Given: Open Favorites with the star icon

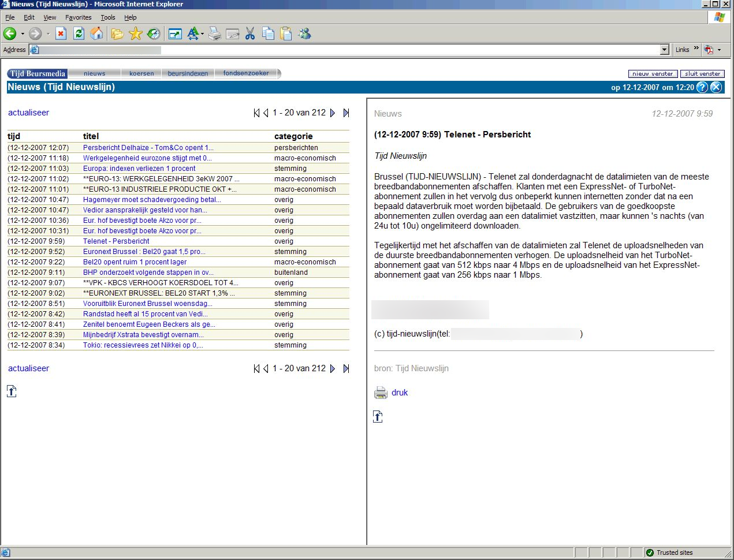Looking at the screenshot, I should [135, 33].
